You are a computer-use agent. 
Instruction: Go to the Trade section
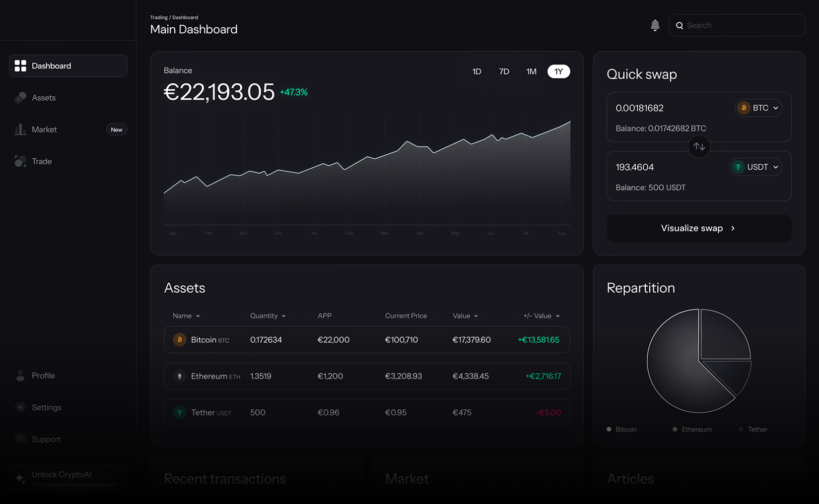tap(41, 161)
